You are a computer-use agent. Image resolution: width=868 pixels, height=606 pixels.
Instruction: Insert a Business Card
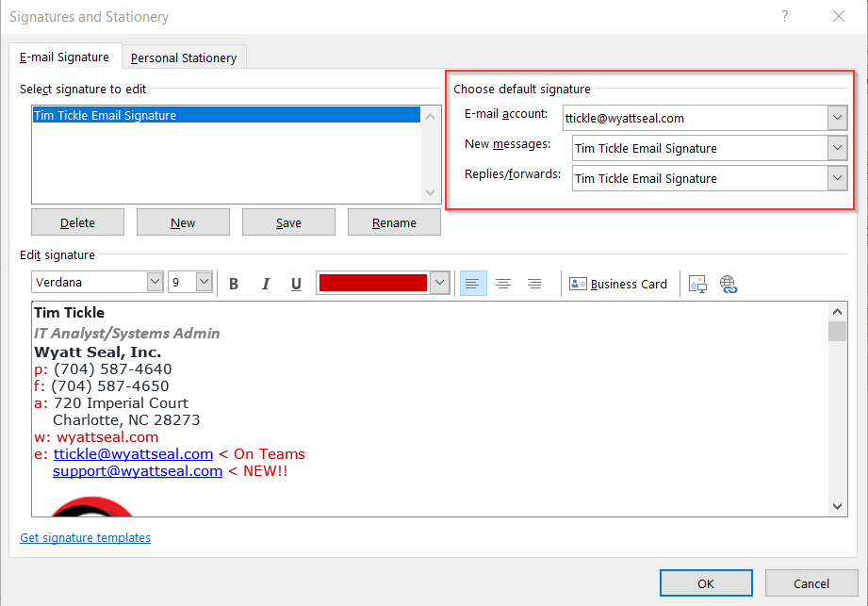coord(618,284)
